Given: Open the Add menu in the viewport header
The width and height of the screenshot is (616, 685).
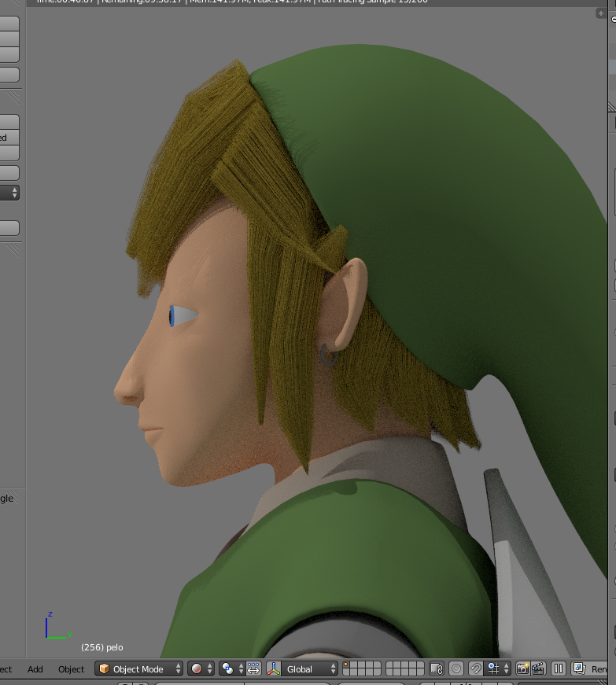Looking at the screenshot, I should pos(35,668).
